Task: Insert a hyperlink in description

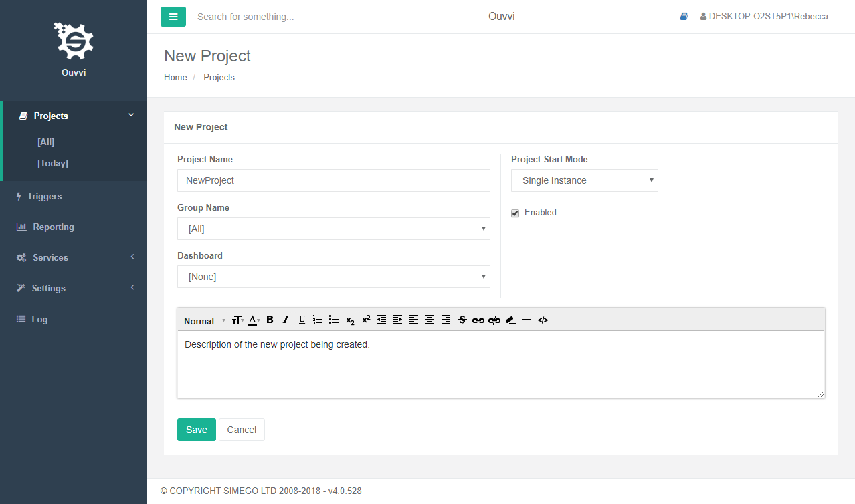Action: point(478,320)
